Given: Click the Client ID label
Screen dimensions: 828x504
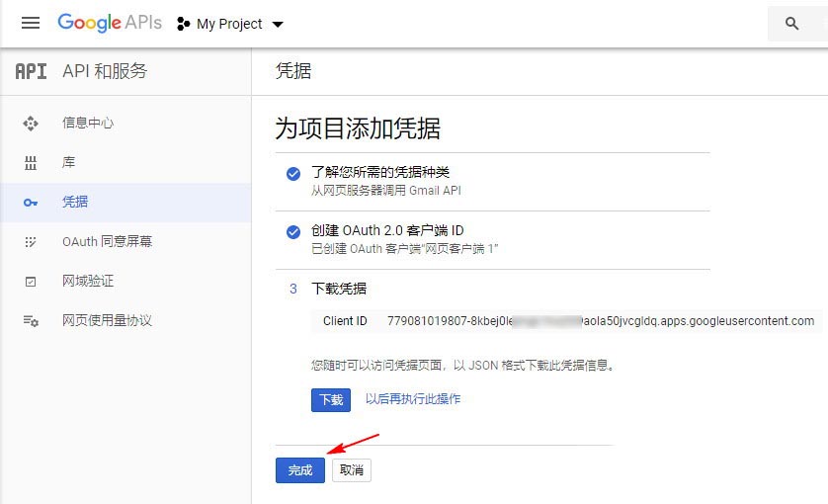Looking at the screenshot, I should (x=345, y=321).
